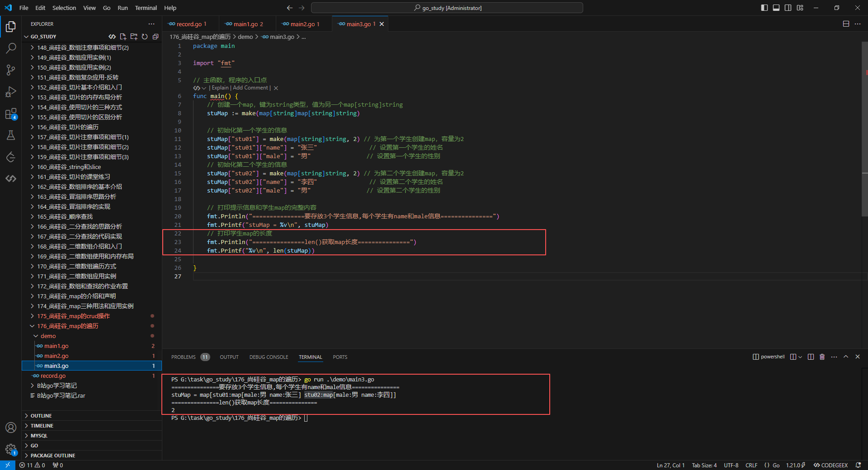The image size is (868, 470).
Task: Click the Explain code lens link
Action: click(x=220, y=88)
